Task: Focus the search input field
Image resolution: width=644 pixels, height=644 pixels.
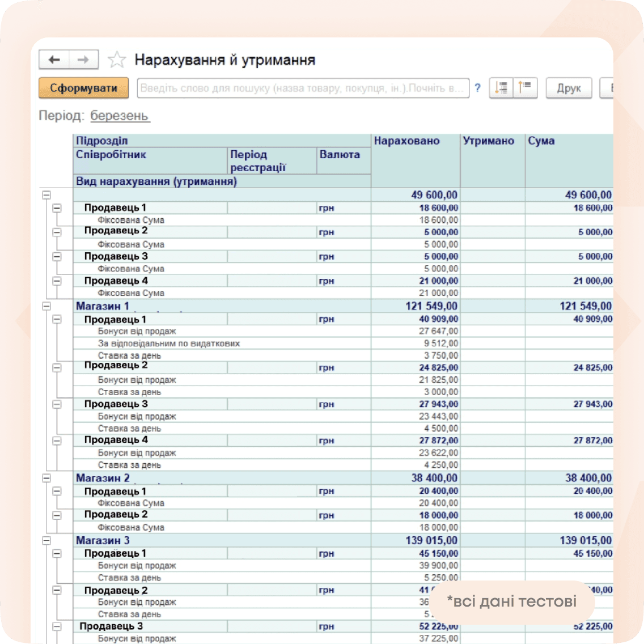Action: click(303, 88)
